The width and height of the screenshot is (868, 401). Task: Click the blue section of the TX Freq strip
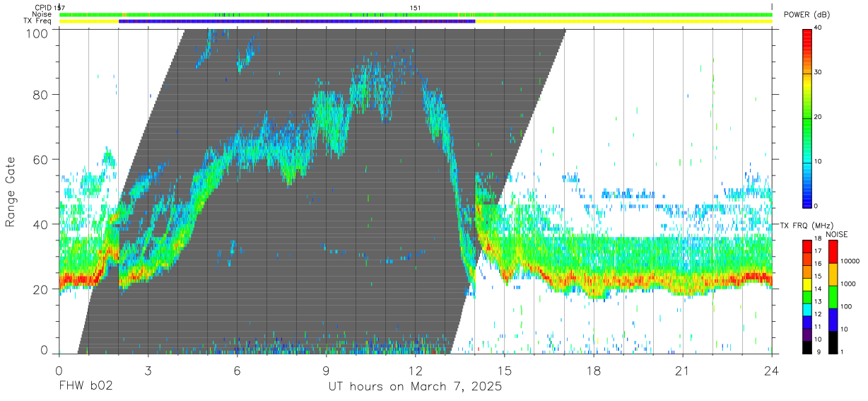(x=297, y=21)
